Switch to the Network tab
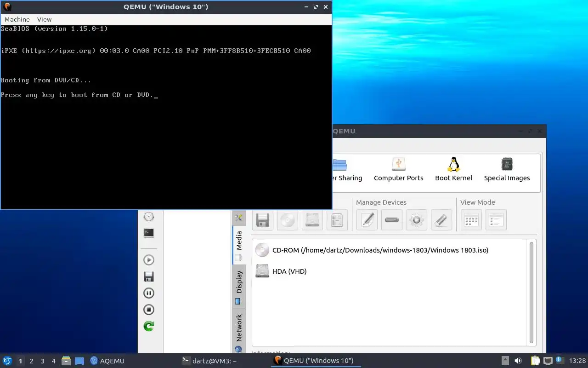Viewport: 588px width, 368px height. click(239, 332)
